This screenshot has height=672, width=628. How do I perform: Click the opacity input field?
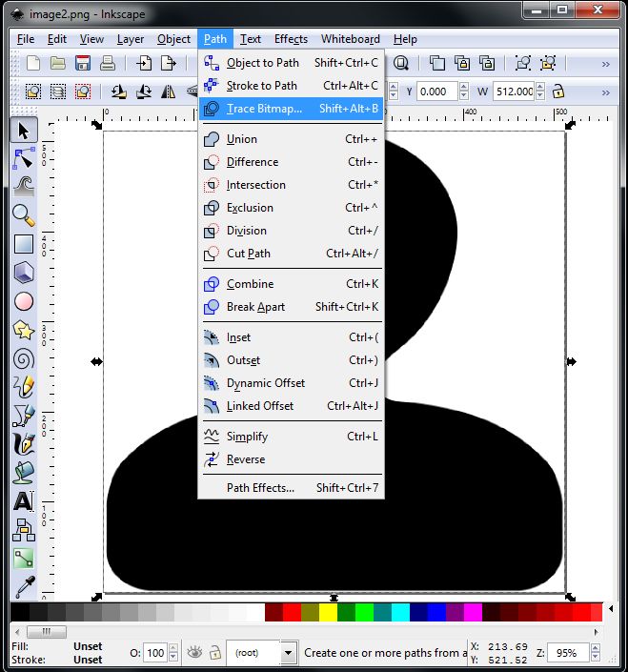click(155, 653)
